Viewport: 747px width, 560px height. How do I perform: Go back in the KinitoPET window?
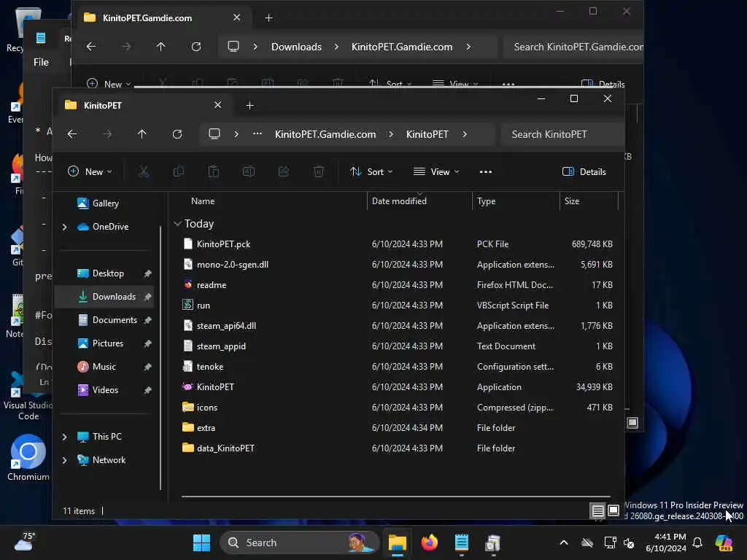72,134
